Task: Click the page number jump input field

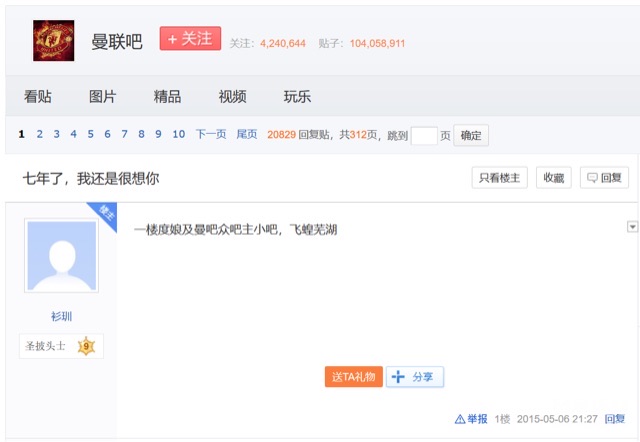Action: [424, 135]
